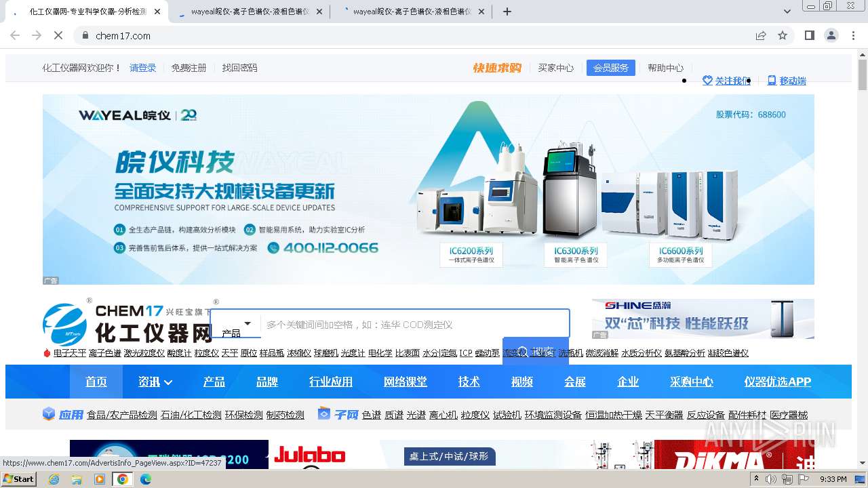Switch to the third wayeal皖仪 tab
Screen dimensions: 868x488
coord(412,12)
